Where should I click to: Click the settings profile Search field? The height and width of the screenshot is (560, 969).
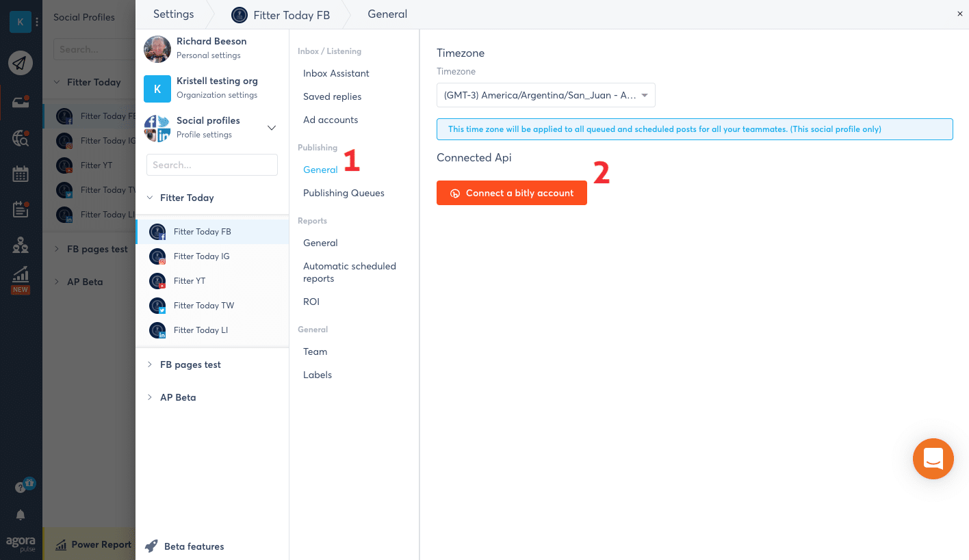212,165
